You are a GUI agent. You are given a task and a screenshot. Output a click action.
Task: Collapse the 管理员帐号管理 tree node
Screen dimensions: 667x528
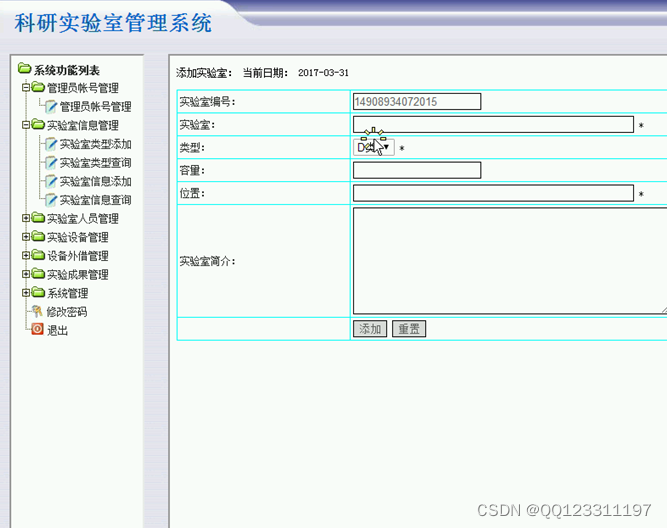tap(26, 87)
